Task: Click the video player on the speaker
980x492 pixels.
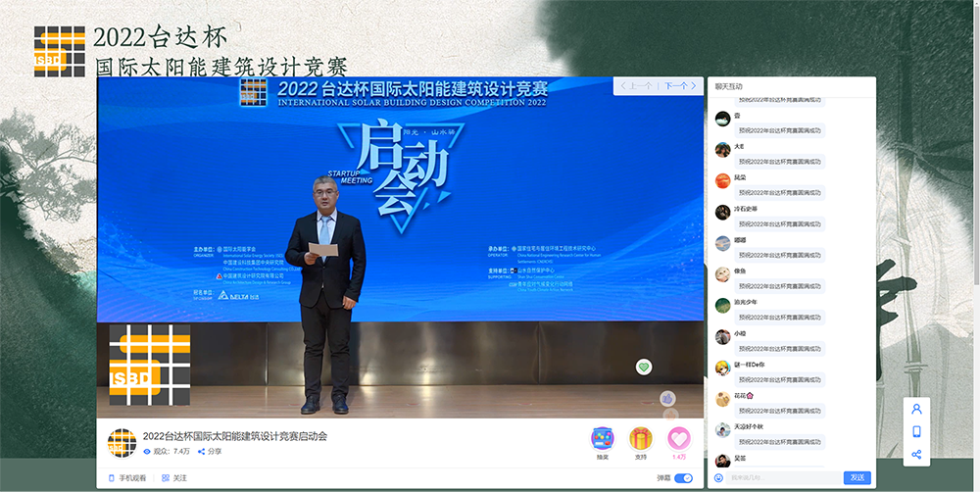Action: pos(325,294)
